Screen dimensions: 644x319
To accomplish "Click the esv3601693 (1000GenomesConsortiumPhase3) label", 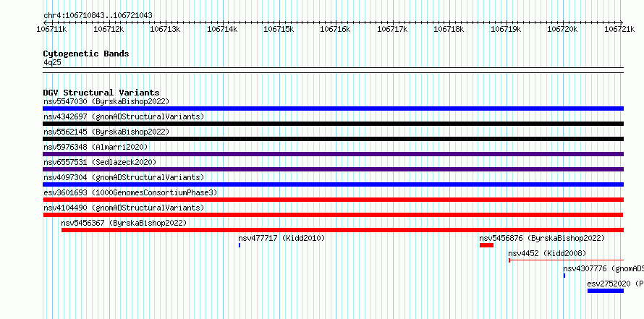I will coord(130,192).
